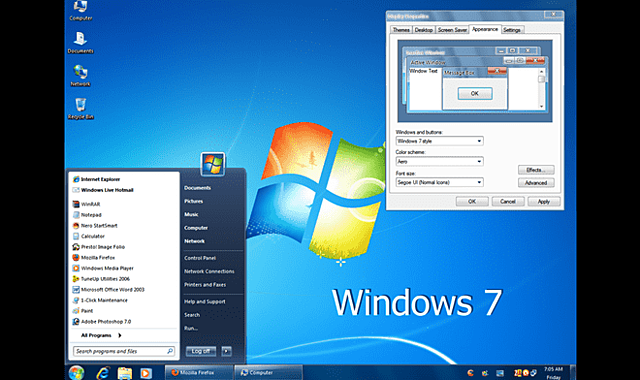
Task: Click Search in the Start menu right pane
Action: pyautogui.click(x=192, y=315)
